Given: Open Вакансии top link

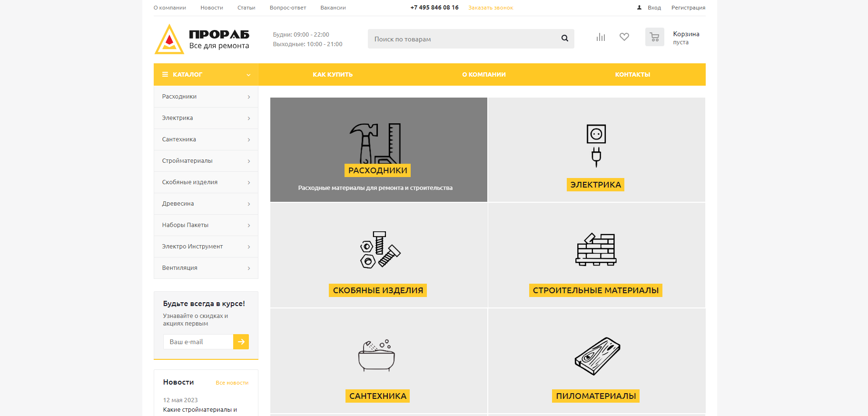Looking at the screenshot, I should click(333, 8).
